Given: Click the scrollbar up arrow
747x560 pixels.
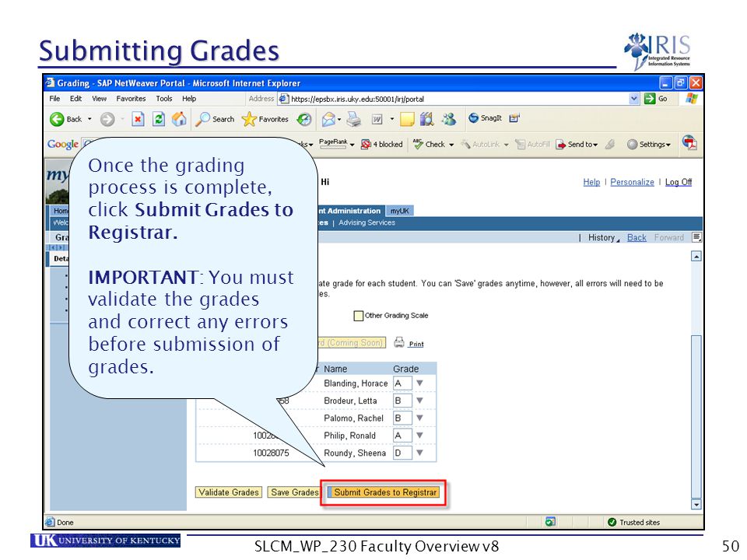Looking at the screenshot, I should coord(696,256).
